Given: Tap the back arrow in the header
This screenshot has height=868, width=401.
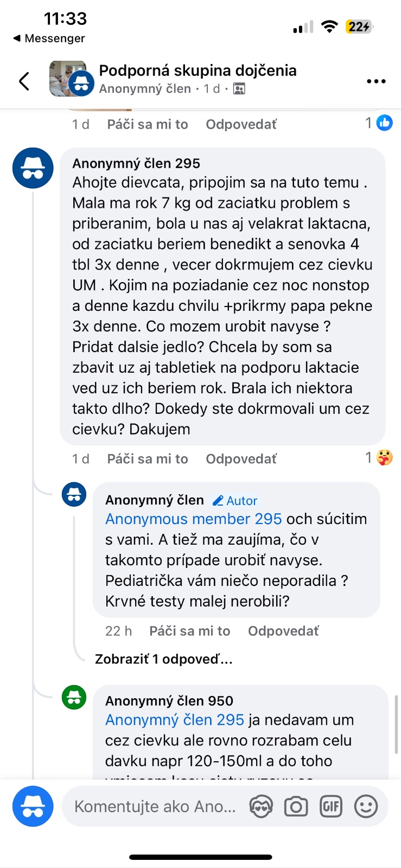Looking at the screenshot, I should click(24, 81).
